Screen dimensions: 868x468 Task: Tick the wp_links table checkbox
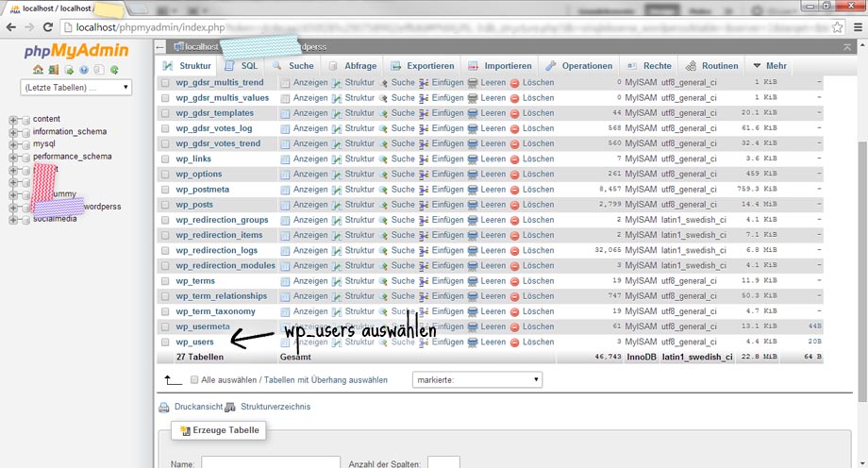click(x=165, y=159)
